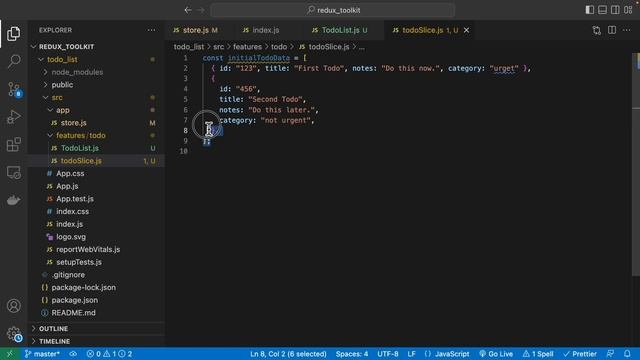Toggle the primary side bar

589,10
